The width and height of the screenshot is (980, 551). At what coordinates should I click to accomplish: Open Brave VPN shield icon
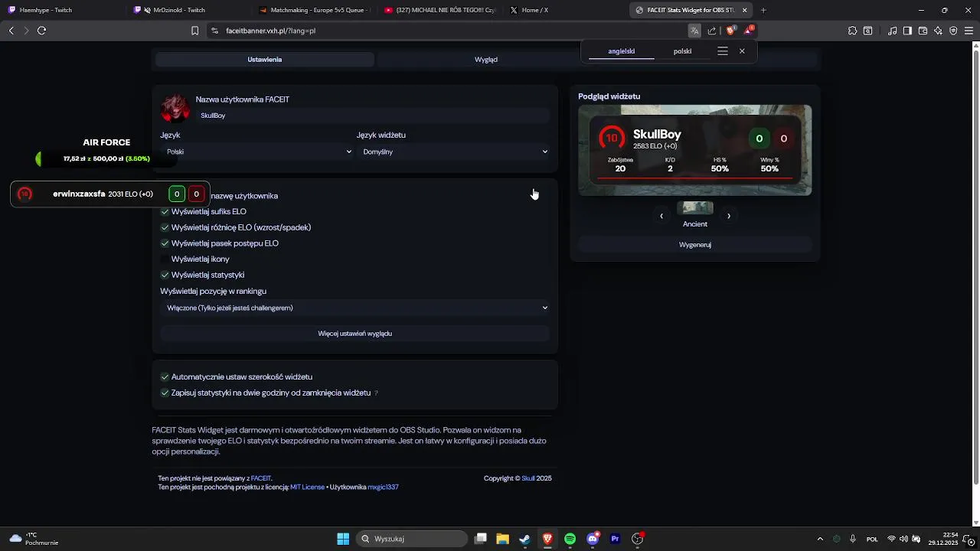pos(953,31)
